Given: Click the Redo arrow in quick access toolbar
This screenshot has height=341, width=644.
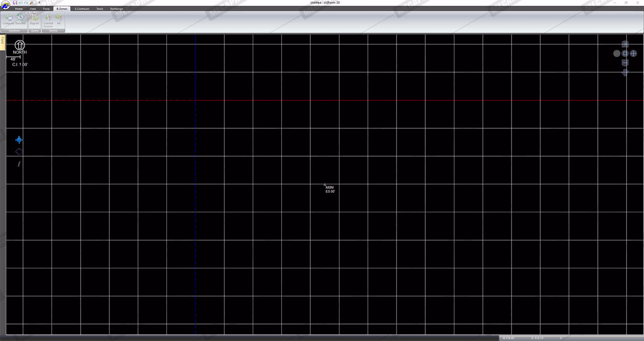Looking at the screenshot, I should click(26, 3).
